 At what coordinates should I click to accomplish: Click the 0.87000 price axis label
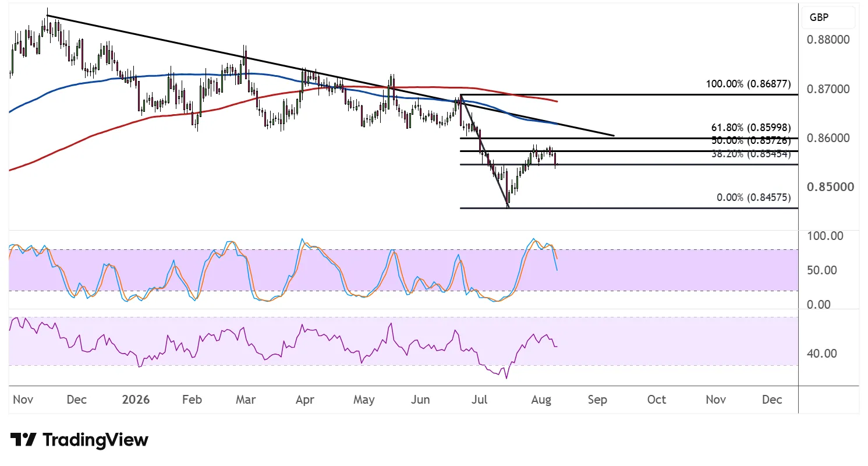click(x=829, y=89)
